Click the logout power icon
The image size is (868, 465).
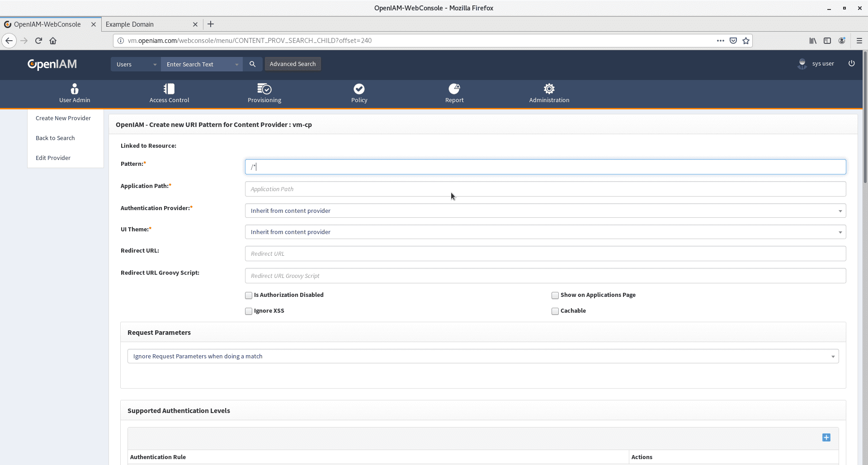point(851,64)
